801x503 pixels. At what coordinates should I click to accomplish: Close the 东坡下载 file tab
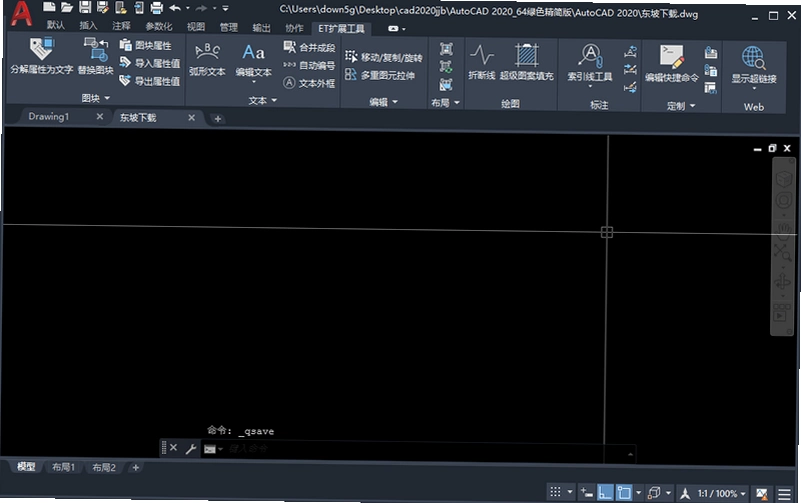pos(191,117)
